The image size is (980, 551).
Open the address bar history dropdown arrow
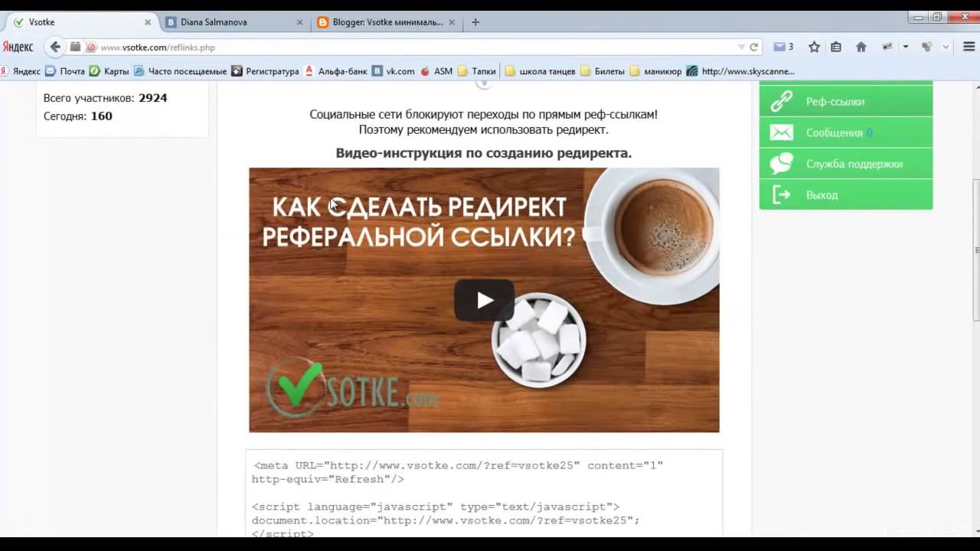(741, 47)
